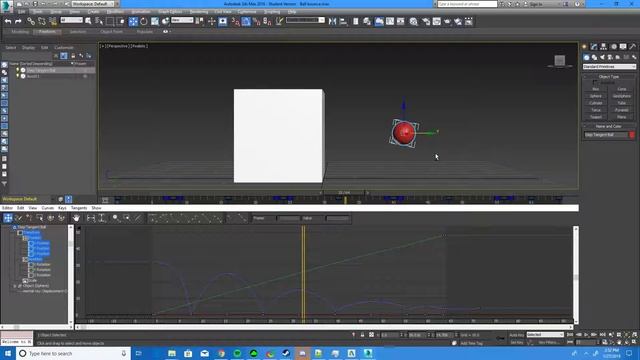Open the Motion command panel tab
Image resolution: width=640 pixels, height=360 pixels.
(613, 47)
